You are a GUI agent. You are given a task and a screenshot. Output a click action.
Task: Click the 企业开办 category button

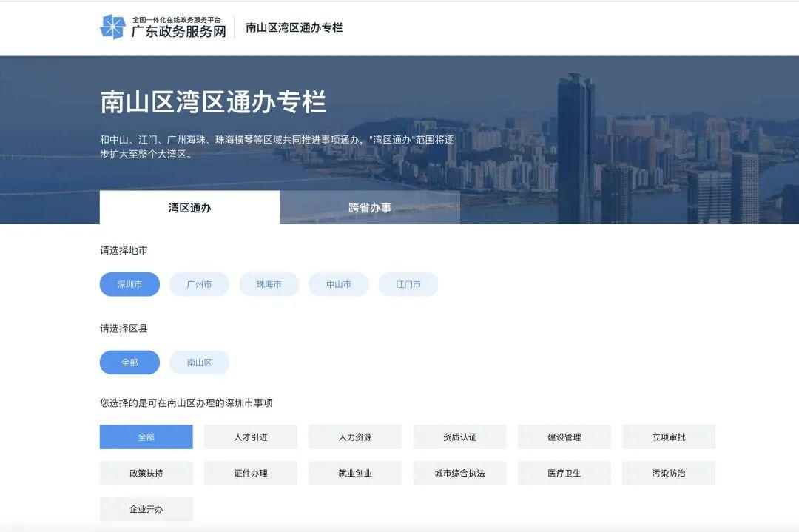point(146,509)
